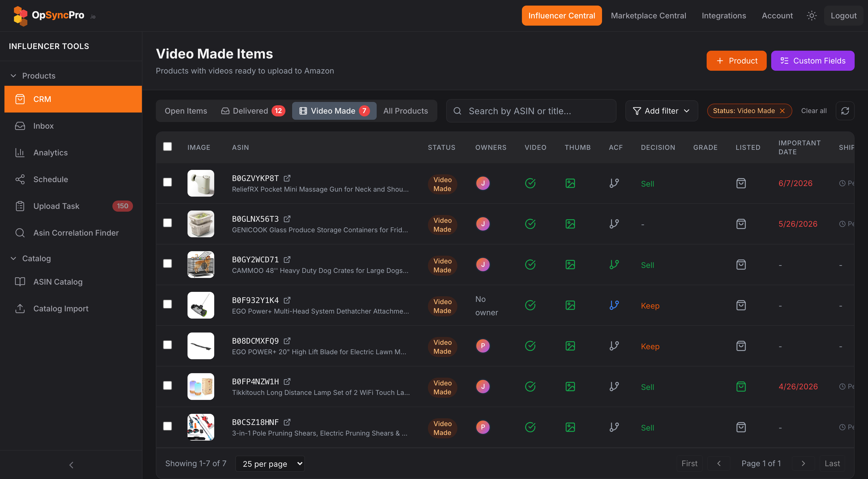Open external link for B0GZVYKP8T

pyautogui.click(x=287, y=178)
